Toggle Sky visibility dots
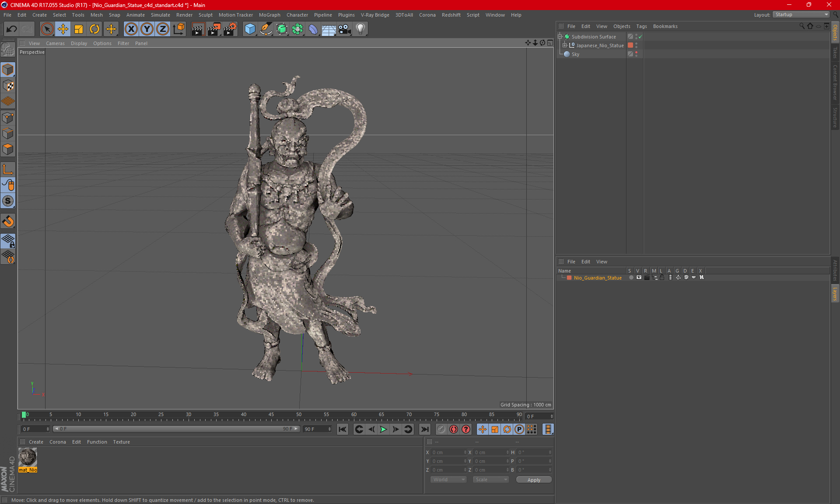 636,54
